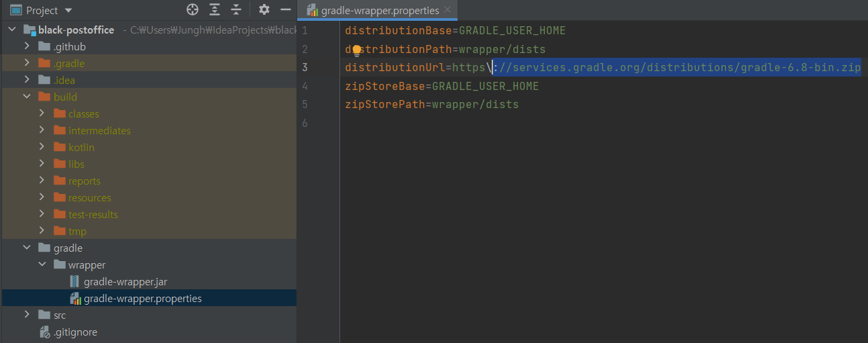Expand the .gradle folder

tap(27, 63)
